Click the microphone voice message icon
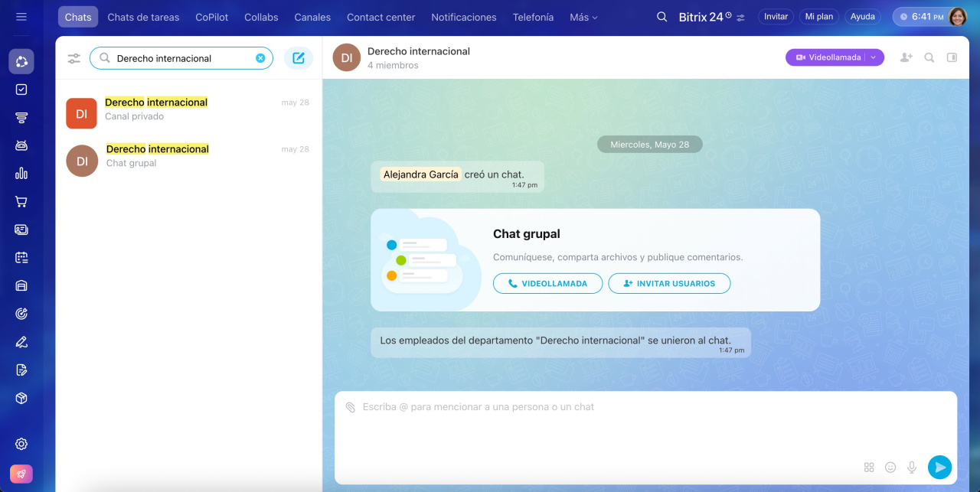 click(x=912, y=467)
